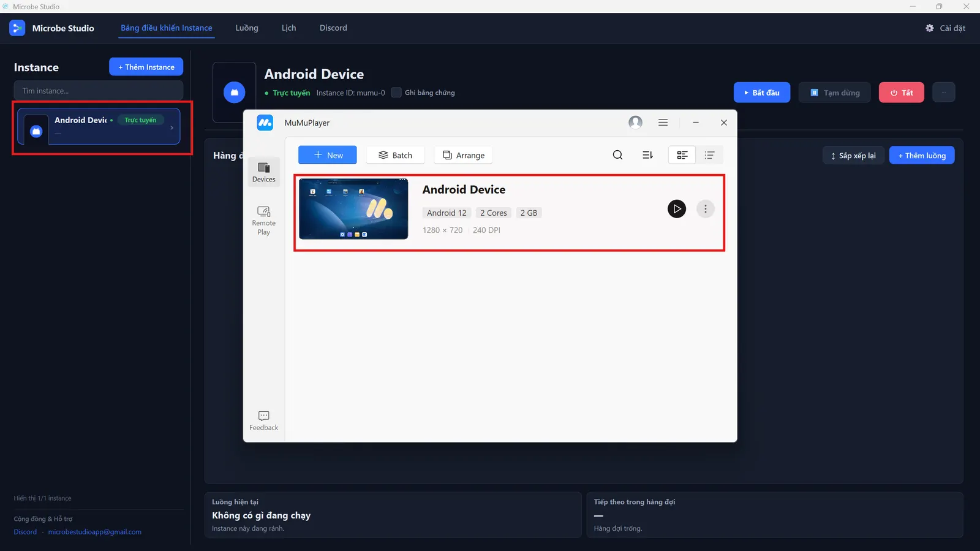Click the Tạm dừng button

tap(835, 93)
